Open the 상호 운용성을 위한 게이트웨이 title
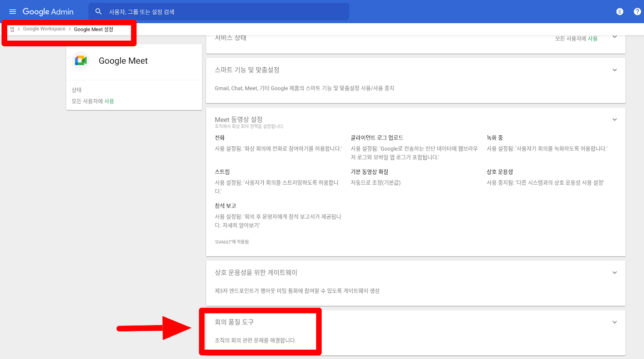Image resolution: width=644 pixels, height=359 pixels. click(x=256, y=272)
